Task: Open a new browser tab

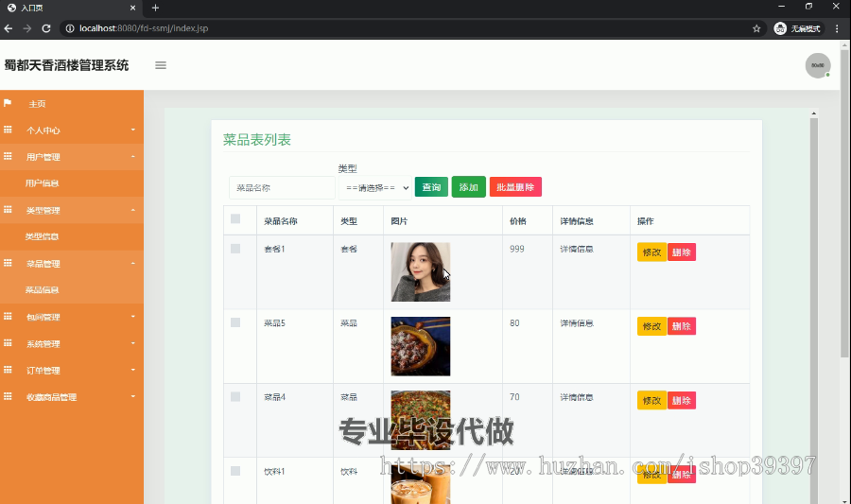Action: coord(155,8)
